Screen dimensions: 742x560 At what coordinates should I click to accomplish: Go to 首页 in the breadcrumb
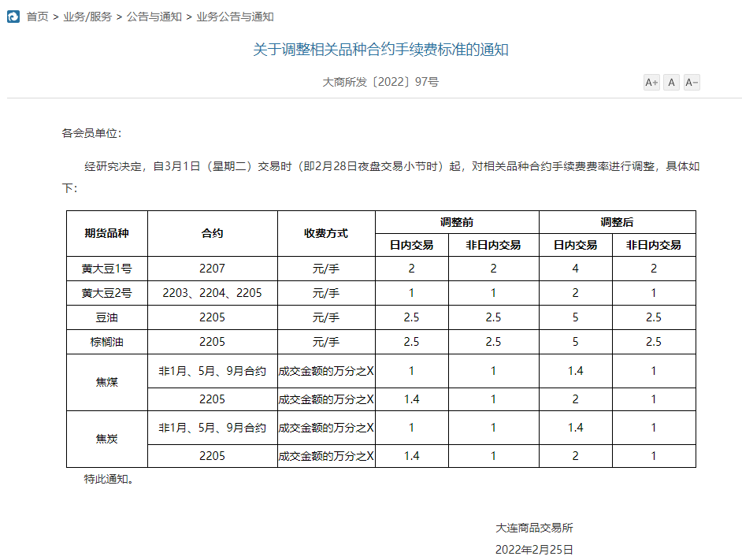click(x=37, y=17)
